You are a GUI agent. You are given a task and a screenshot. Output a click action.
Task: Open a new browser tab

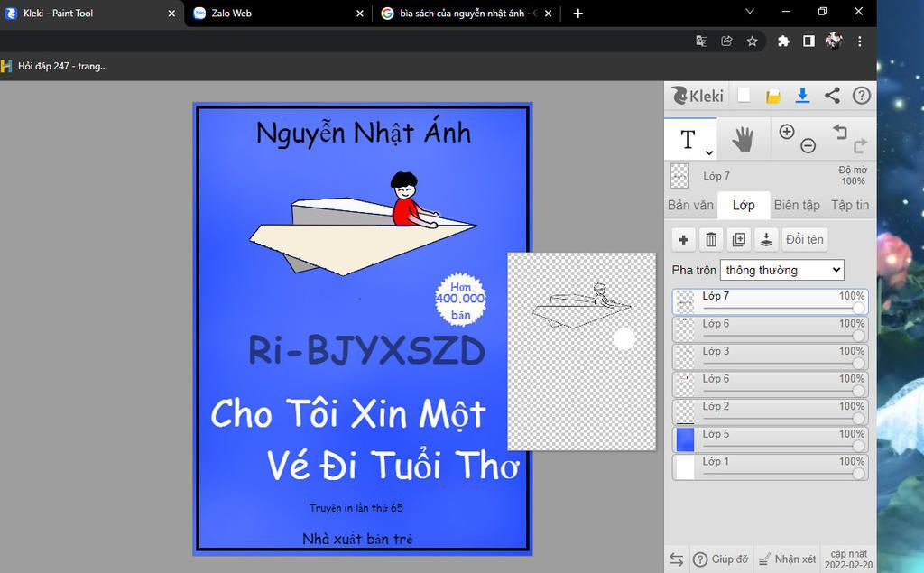point(578,13)
